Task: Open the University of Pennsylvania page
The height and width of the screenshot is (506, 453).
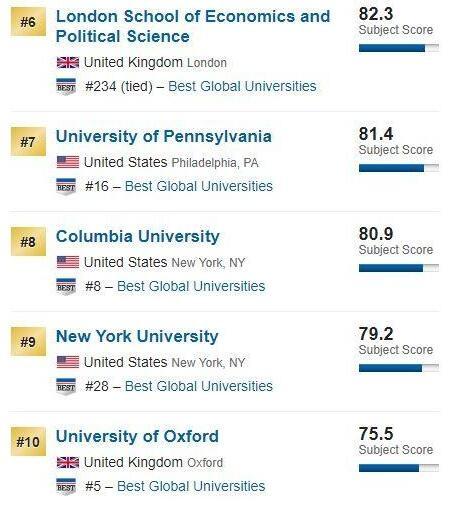Action: [164, 137]
